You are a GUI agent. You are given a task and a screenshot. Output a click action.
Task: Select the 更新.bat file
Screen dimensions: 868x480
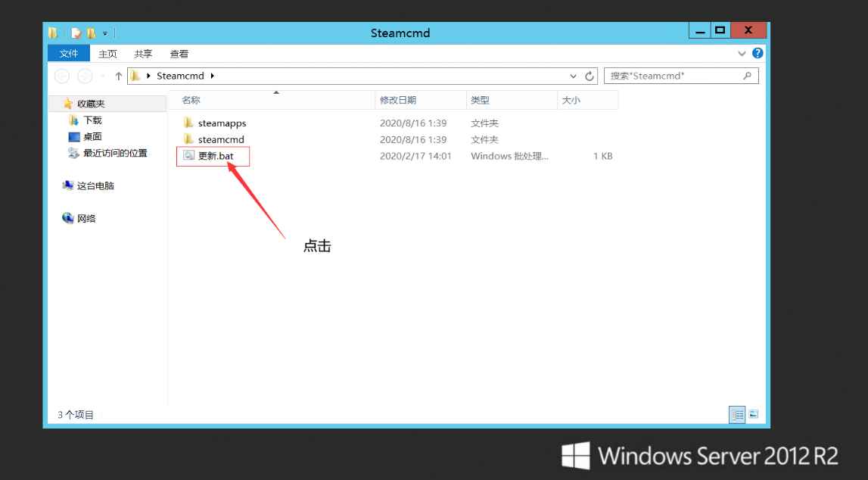[x=216, y=156]
